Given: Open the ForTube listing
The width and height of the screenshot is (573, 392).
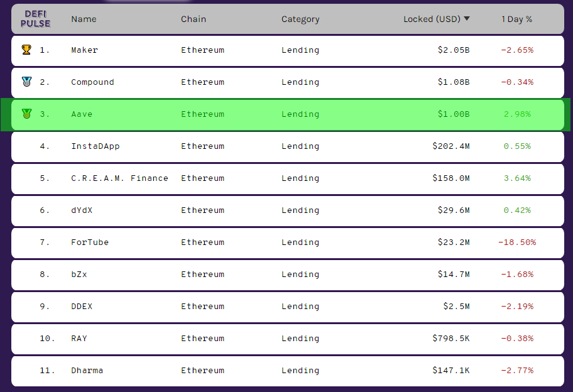Looking at the screenshot, I should point(90,242).
